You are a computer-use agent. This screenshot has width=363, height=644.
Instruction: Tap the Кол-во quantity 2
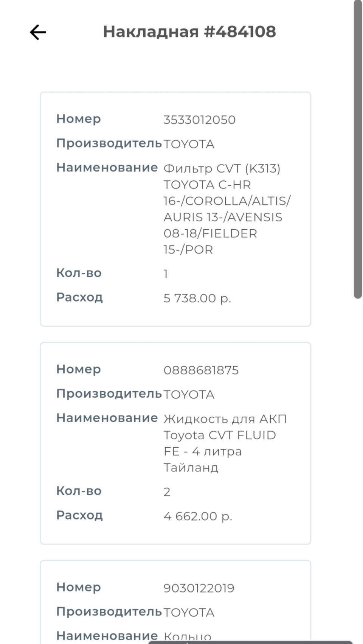(167, 492)
